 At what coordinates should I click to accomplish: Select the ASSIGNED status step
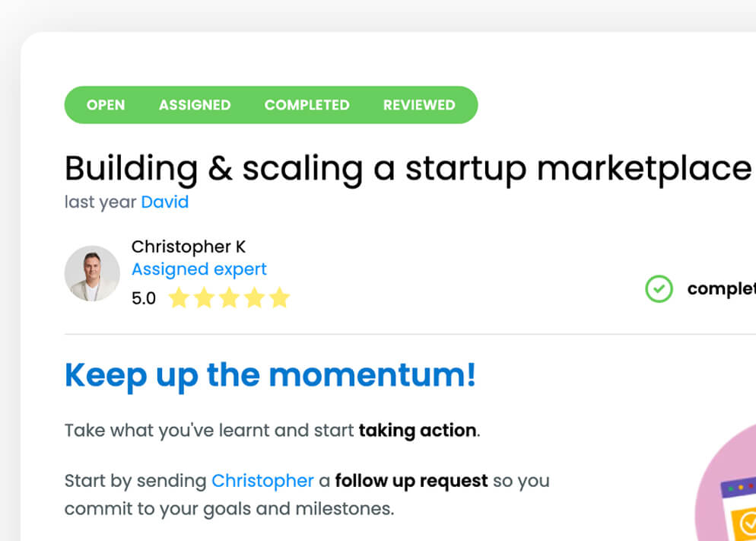coord(195,105)
